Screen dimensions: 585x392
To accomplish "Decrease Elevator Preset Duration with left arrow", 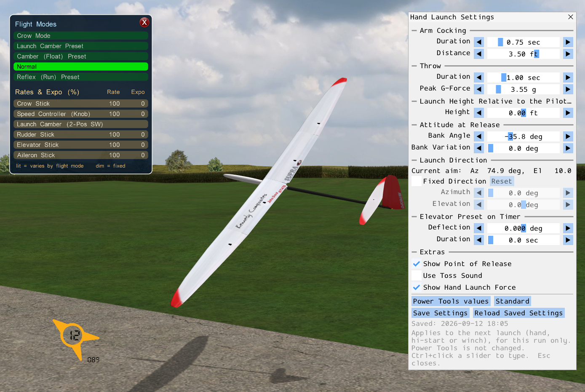I will pos(479,240).
